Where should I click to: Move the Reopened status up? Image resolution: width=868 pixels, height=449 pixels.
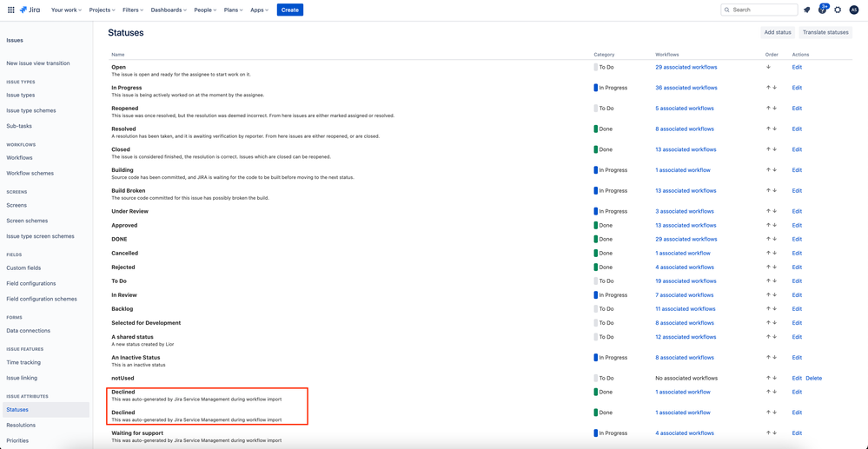coord(768,108)
